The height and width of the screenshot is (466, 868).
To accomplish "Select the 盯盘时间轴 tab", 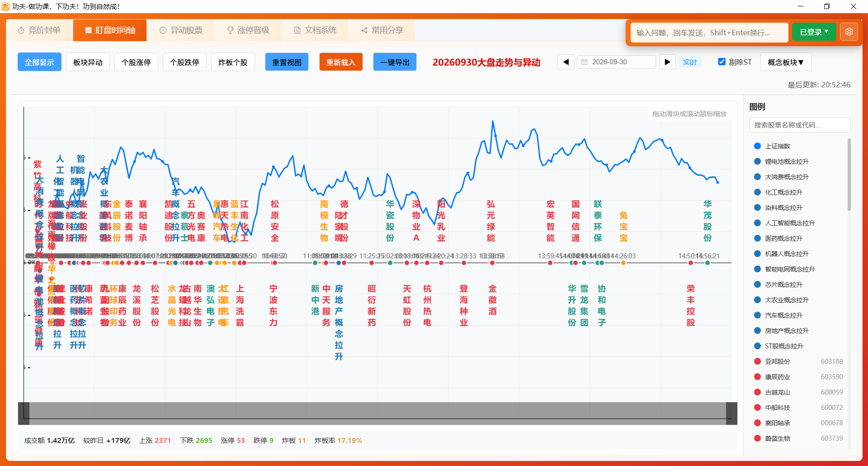I will coord(110,30).
